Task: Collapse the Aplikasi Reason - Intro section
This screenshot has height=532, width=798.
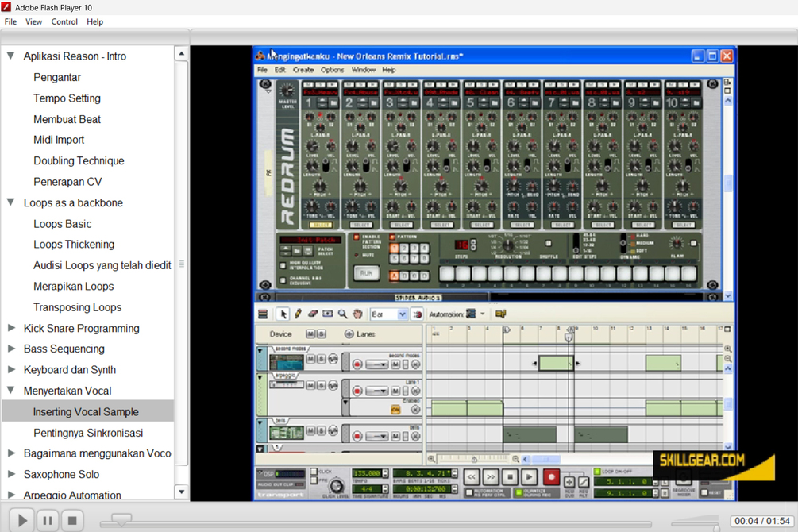Action: click(10, 56)
